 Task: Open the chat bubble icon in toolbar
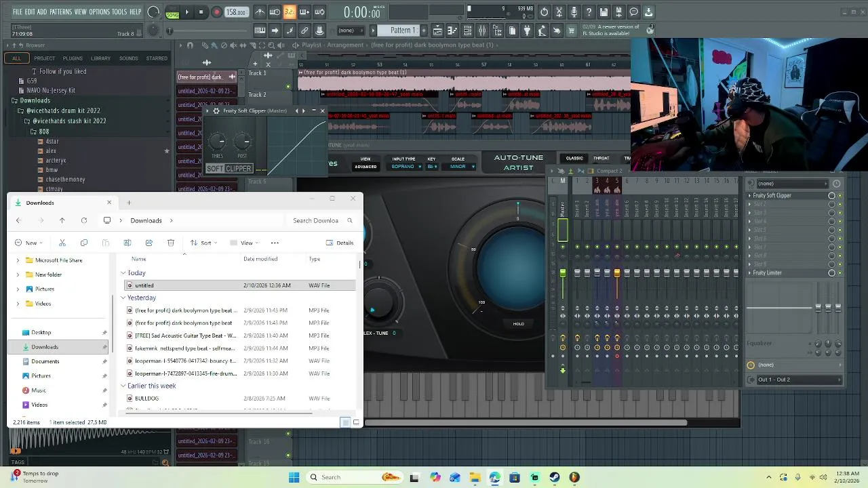pos(633,12)
